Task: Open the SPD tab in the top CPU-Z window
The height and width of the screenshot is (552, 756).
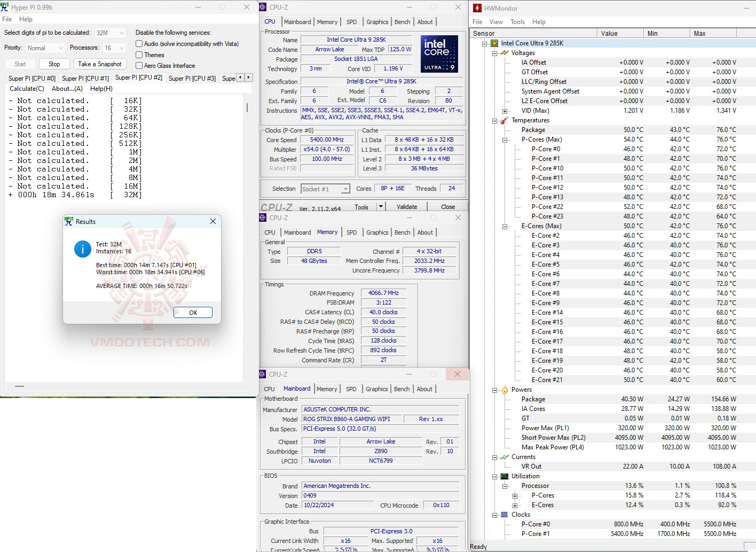Action: 351,22
